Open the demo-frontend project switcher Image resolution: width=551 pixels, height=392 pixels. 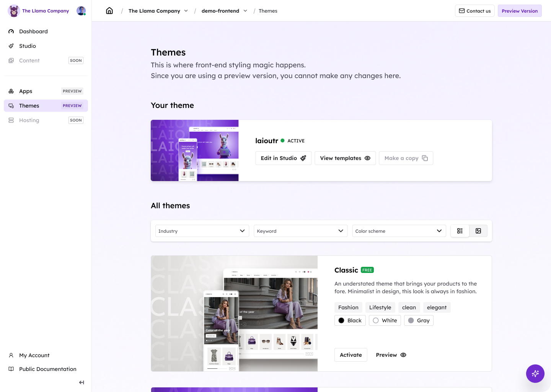pyautogui.click(x=224, y=11)
